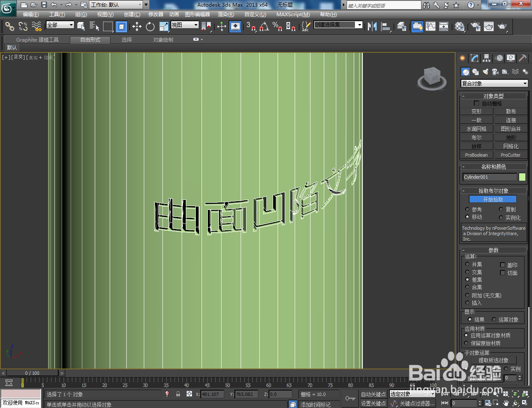Switch to Hierarchy panel icon
Screen dimensions: 532x408
click(x=486, y=58)
